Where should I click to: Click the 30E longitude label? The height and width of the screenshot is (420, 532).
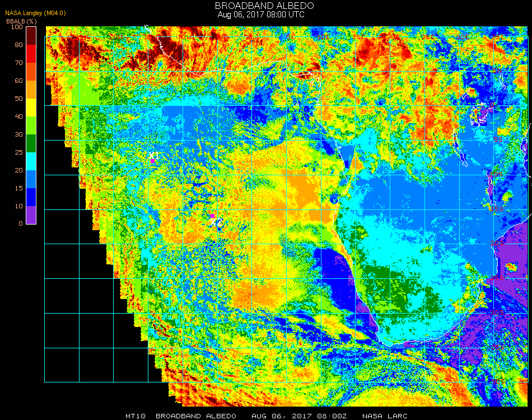pos(463,37)
